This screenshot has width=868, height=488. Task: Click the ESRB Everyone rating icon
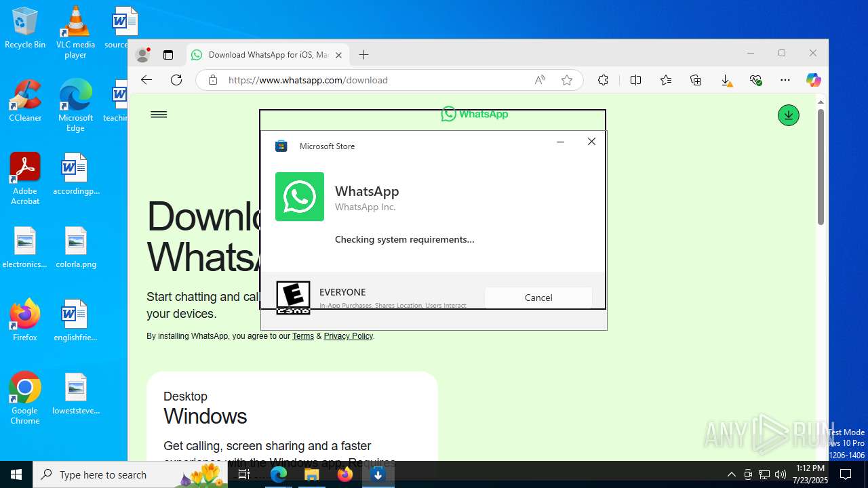(293, 298)
